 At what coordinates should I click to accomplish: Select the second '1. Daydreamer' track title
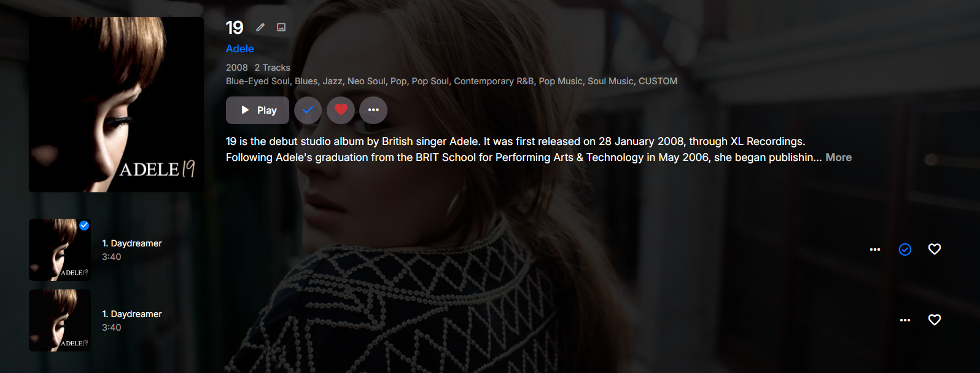click(132, 314)
